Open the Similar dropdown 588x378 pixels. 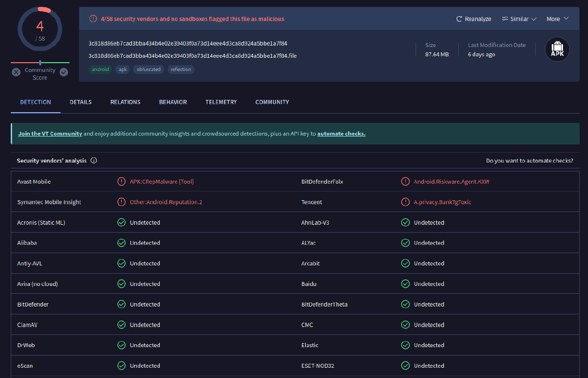tap(519, 19)
